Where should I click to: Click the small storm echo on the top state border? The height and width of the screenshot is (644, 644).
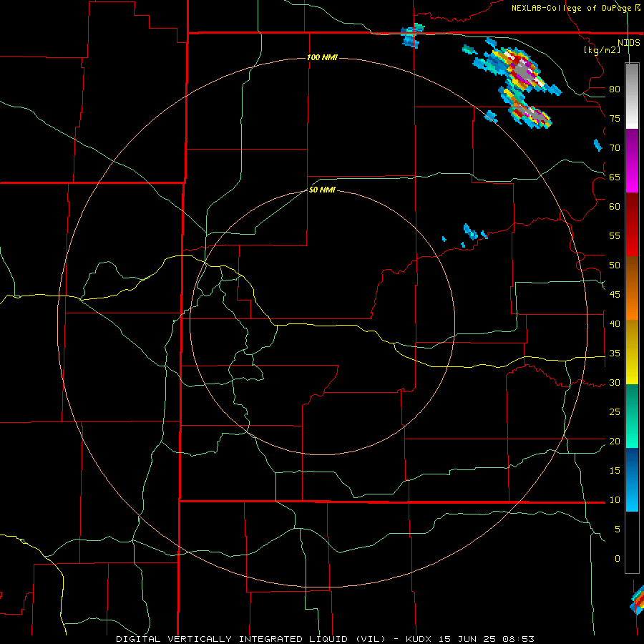pos(411,35)
